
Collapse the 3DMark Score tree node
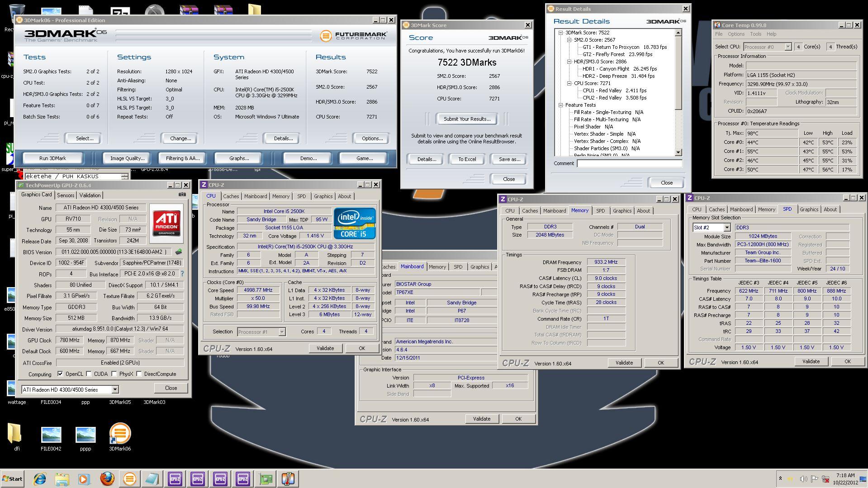(560, 33)
